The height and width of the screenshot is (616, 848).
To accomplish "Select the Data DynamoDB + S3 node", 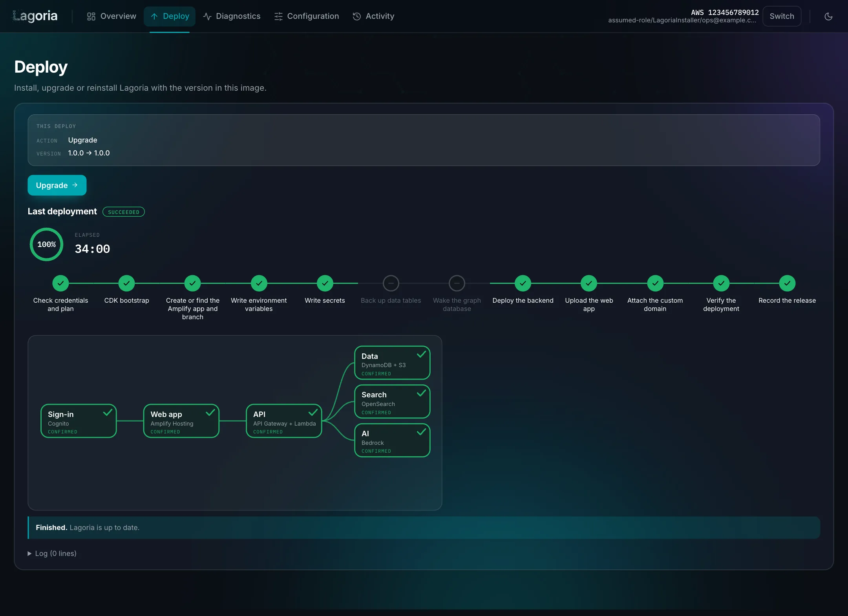I will tap(392, 363).
